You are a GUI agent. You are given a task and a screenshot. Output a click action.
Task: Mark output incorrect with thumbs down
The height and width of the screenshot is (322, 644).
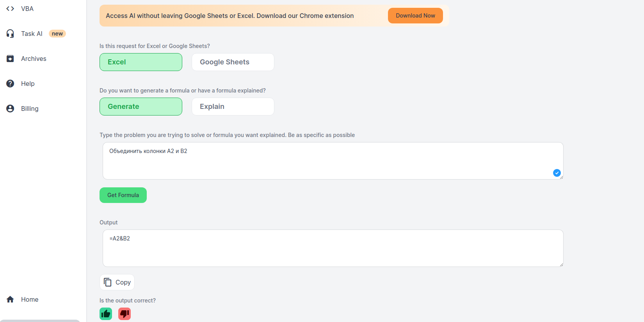[x=125, y=314]
